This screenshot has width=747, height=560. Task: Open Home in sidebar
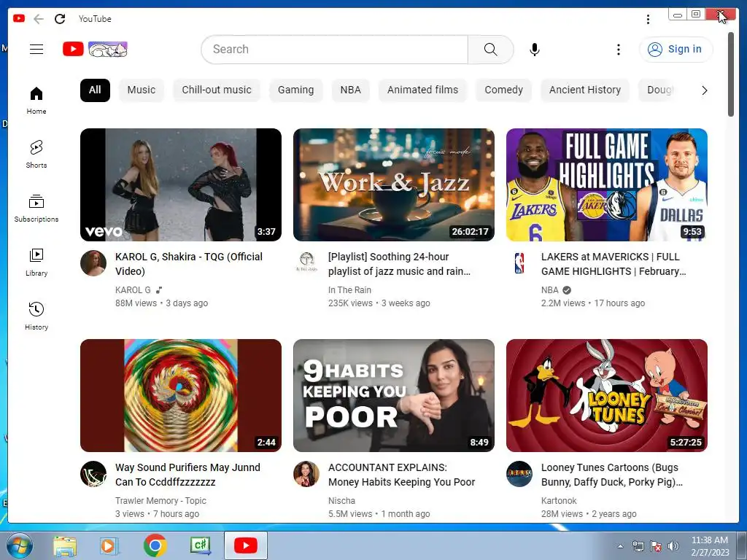pos(36,100)
